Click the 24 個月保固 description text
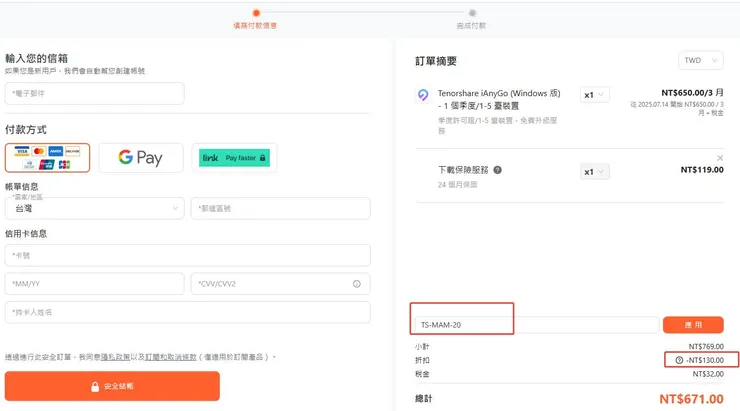Viewport: 740px width, 411px height. click(457, 185)
